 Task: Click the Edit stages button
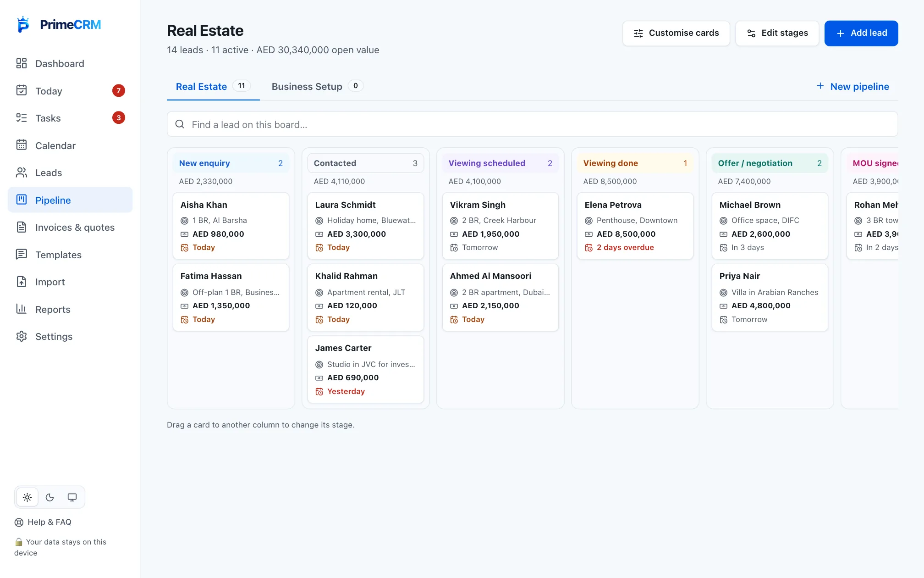pos(777,33)
